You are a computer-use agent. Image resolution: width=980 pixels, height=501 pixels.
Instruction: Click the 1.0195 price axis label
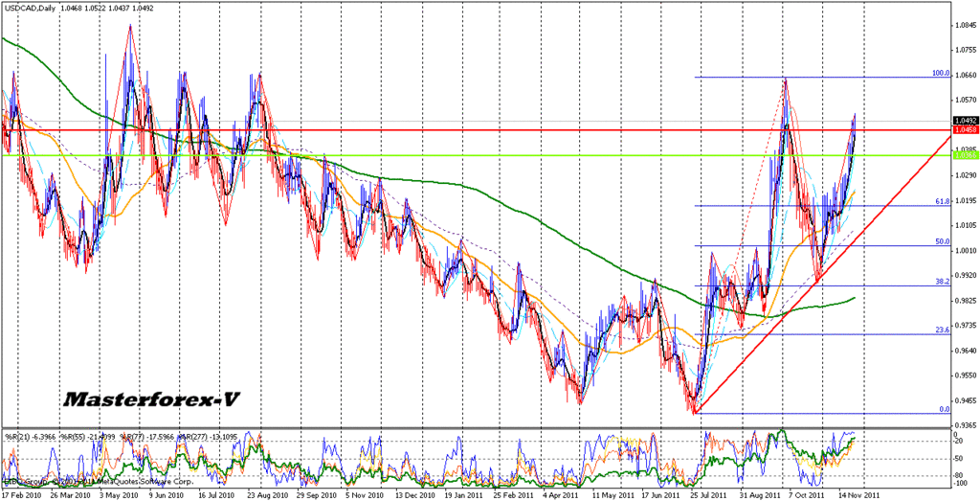pyautogui.click(x=966, y=200)
